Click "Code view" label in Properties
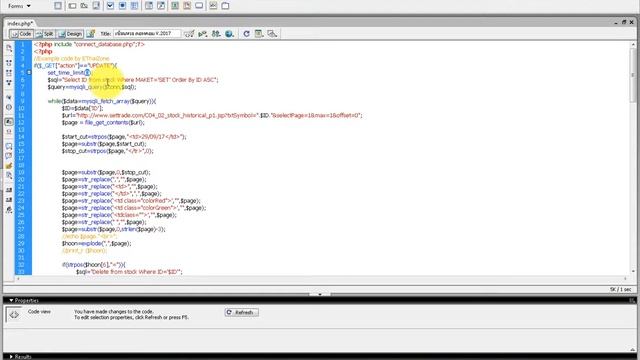640x360 pixels. click(39, 311)
